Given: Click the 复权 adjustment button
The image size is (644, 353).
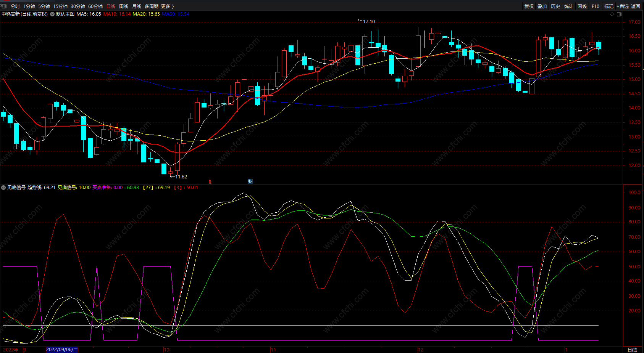Looking at the screenshot, I should [529, 6].
